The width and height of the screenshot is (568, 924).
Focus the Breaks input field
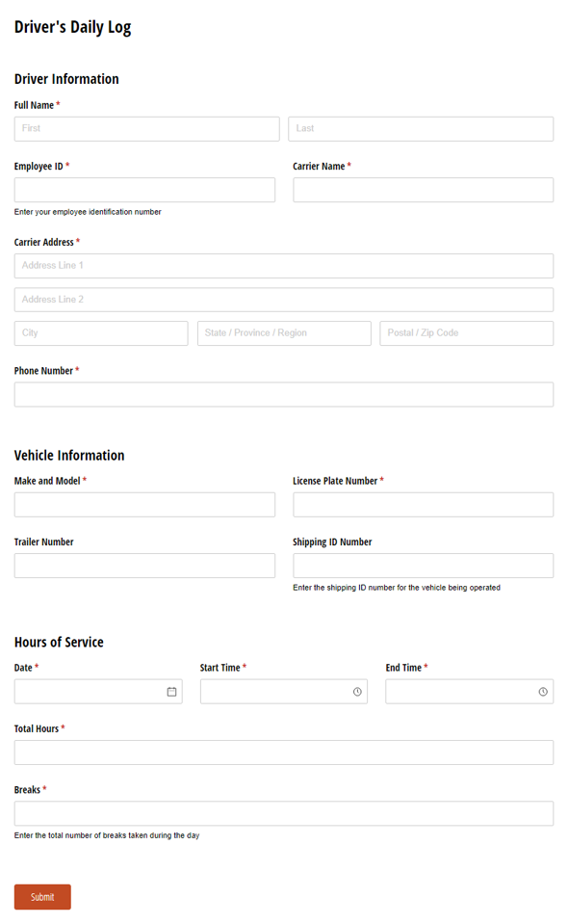click(284, 813)
